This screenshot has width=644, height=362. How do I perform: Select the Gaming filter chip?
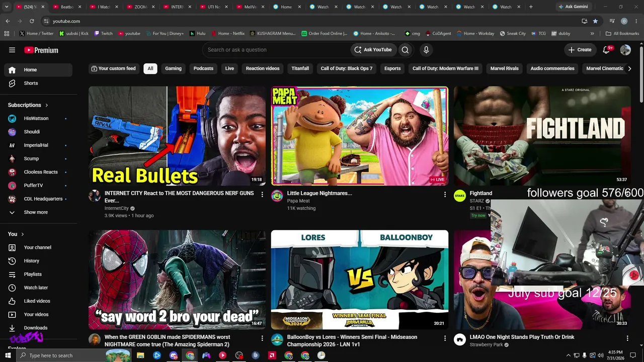pos(174,68)
